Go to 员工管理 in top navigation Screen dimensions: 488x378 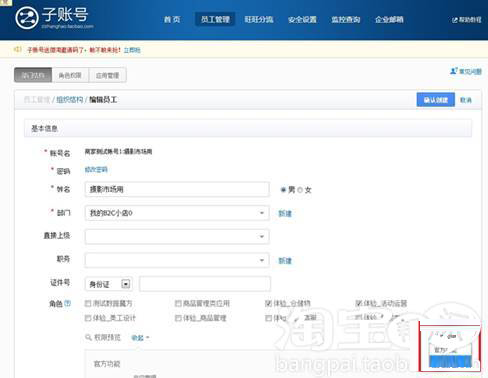(x=215, y=20)
